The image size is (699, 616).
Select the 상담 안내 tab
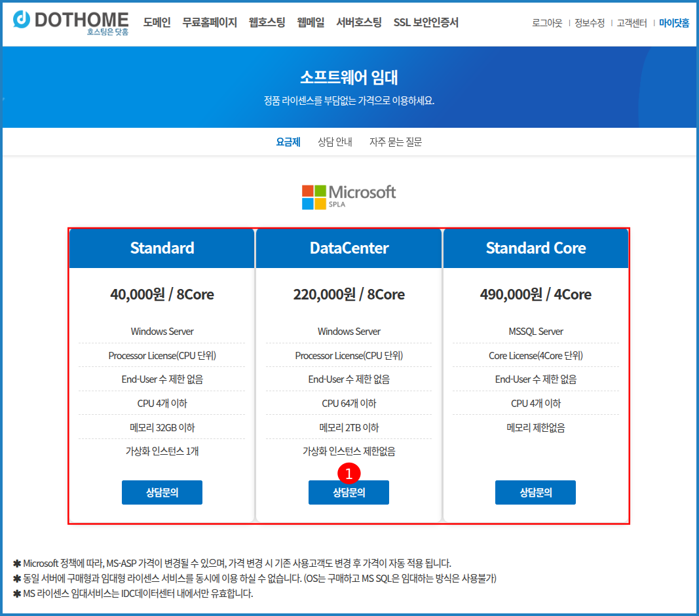[x=335, y=142]
